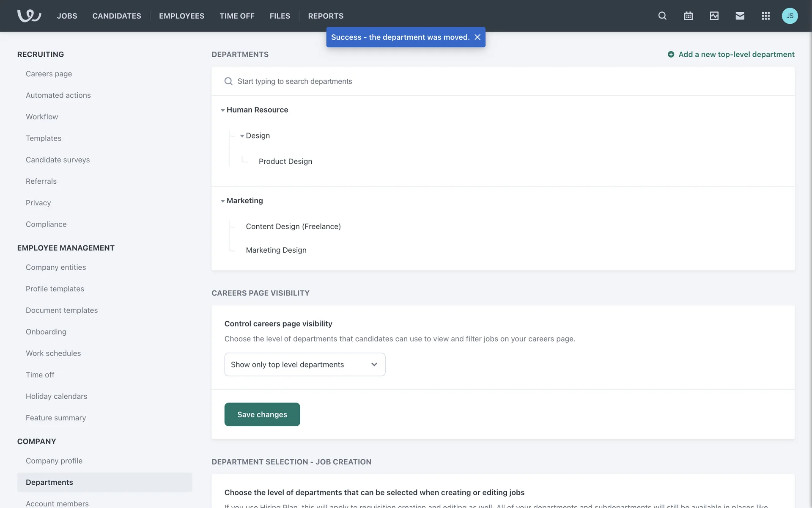Open Company entities settings

point(56,267)
